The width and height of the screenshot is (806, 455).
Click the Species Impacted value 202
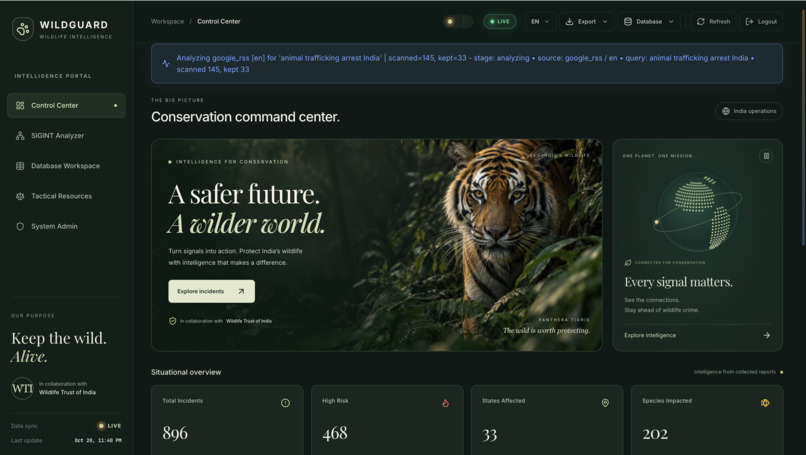(655, 434)
